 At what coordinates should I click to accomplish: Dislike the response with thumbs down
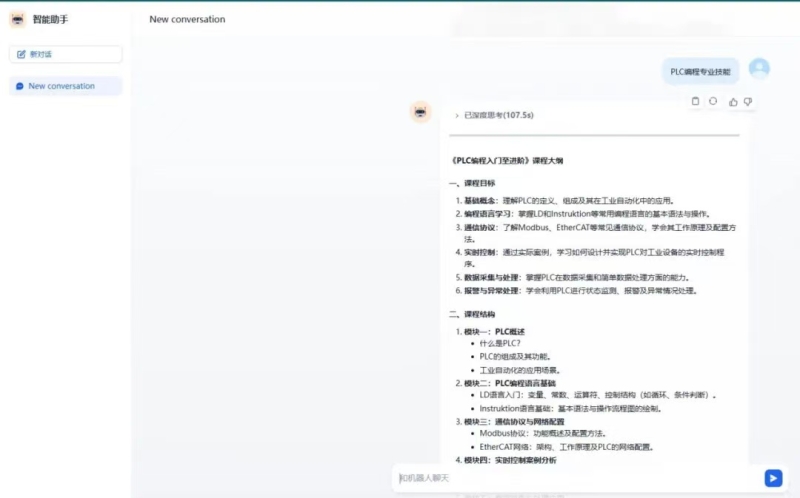(748, 102)
